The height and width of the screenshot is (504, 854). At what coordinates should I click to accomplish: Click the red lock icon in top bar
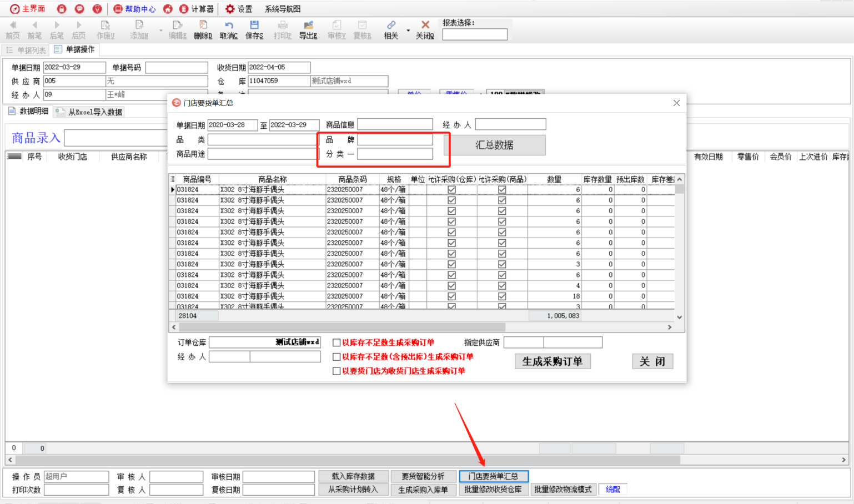pos(62,9)
